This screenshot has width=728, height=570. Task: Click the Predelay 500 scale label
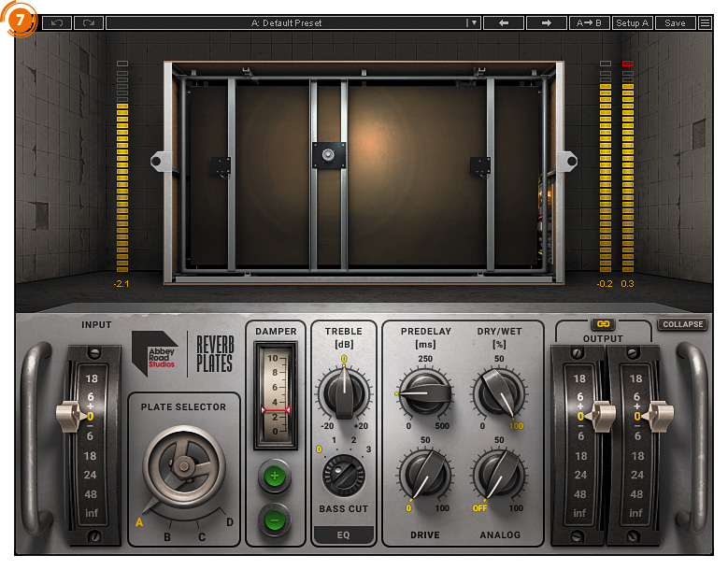(442, 426)
